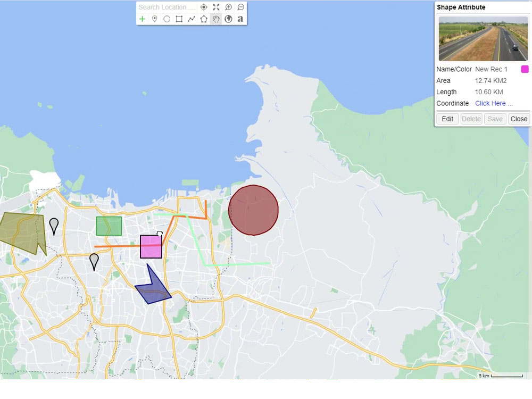Screen dimensions: 532x399
Task: Click the Search Location input field
Action: tap(167, 7)
